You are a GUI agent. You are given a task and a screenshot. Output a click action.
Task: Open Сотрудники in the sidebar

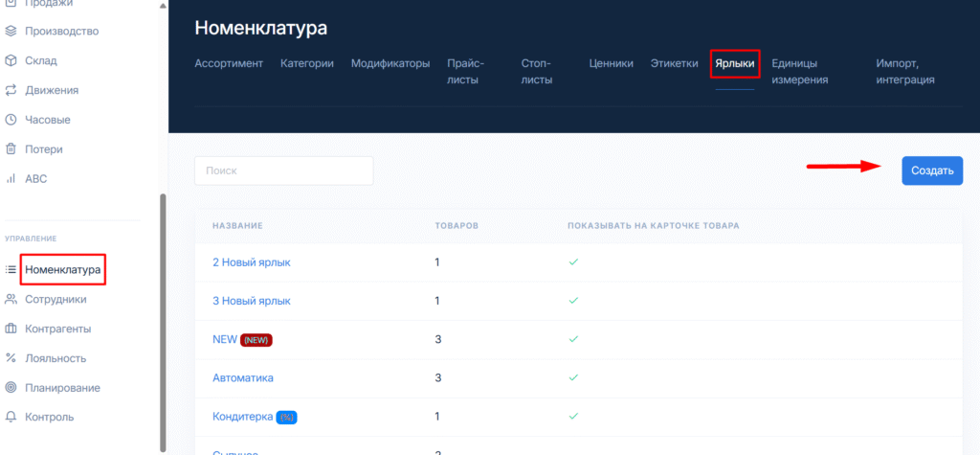point(56,299)
